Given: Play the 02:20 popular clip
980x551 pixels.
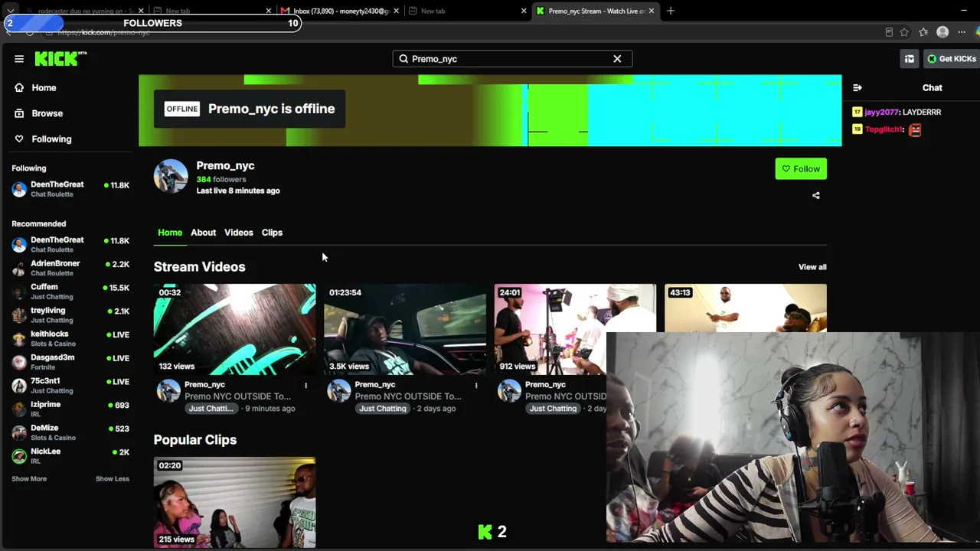Looking at the screenshot, I should (234, 503).
